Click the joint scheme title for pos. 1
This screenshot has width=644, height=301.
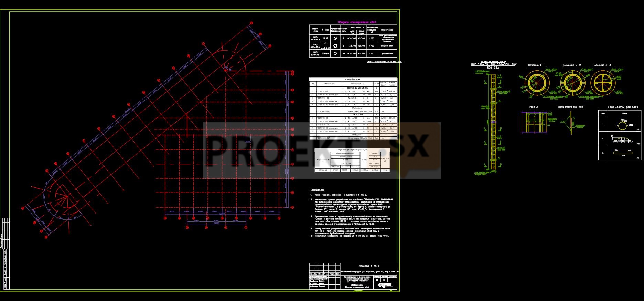(571, 107)
